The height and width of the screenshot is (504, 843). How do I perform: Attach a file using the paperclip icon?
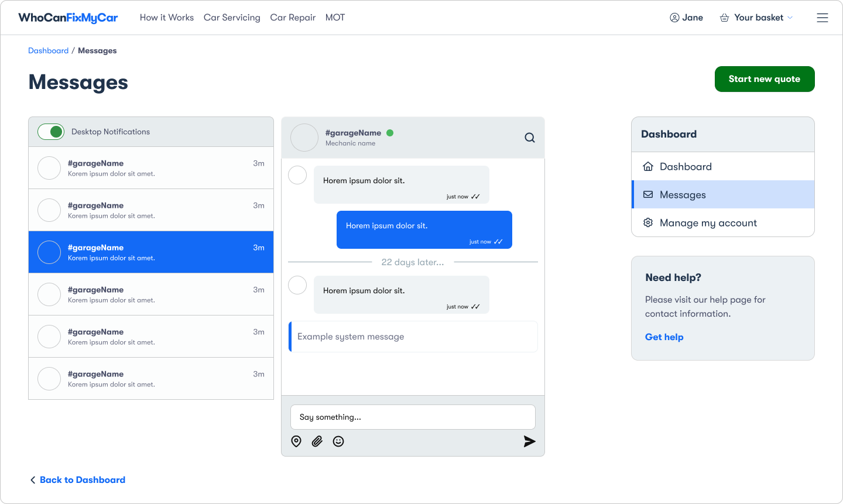coord(317,441)
